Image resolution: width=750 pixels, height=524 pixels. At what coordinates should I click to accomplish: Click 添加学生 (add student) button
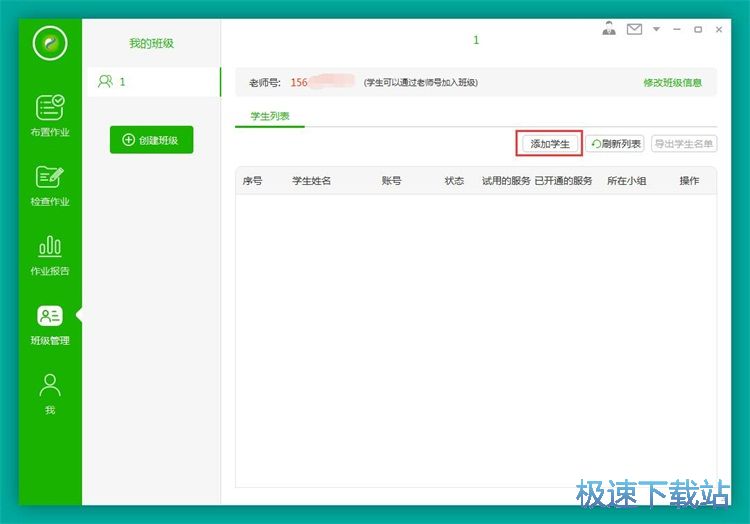point(550,144)
